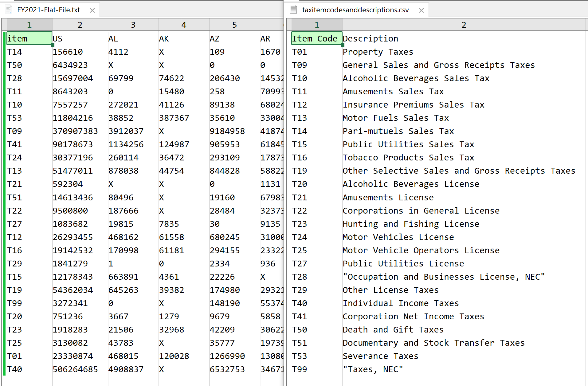Click 'Corporation Net Income Taxes' description
Screen dimensions: 588x386
(414, 317)
